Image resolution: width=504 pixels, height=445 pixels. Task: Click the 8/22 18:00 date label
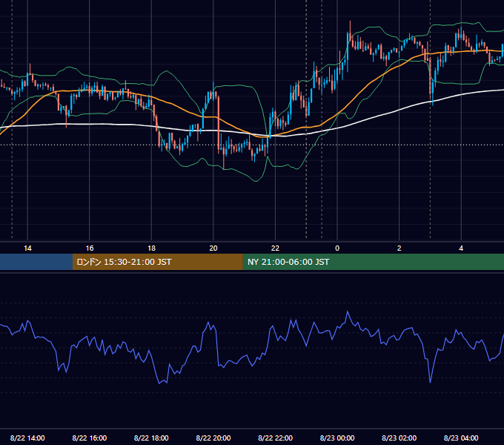[x=151, y=438]
